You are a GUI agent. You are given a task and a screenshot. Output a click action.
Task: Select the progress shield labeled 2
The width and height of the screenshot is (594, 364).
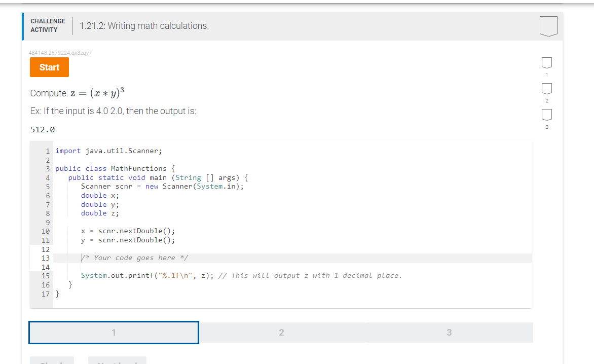[x=546, y=89]
